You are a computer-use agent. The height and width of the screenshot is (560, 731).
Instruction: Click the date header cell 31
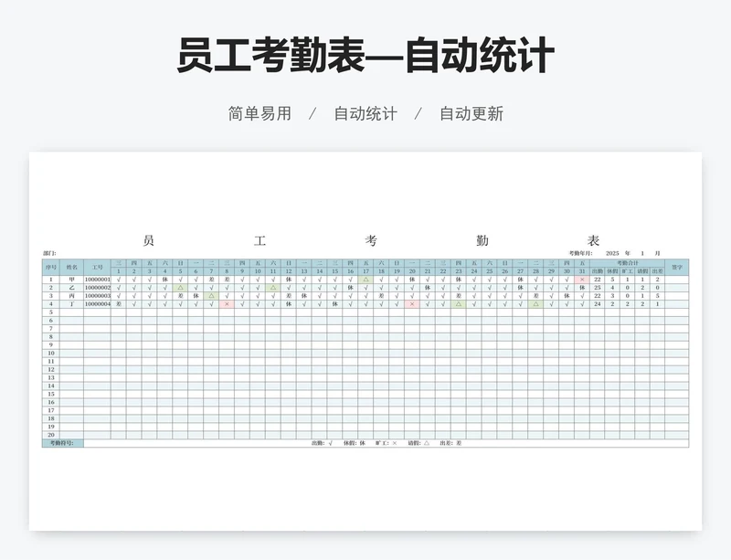(582, 271)
